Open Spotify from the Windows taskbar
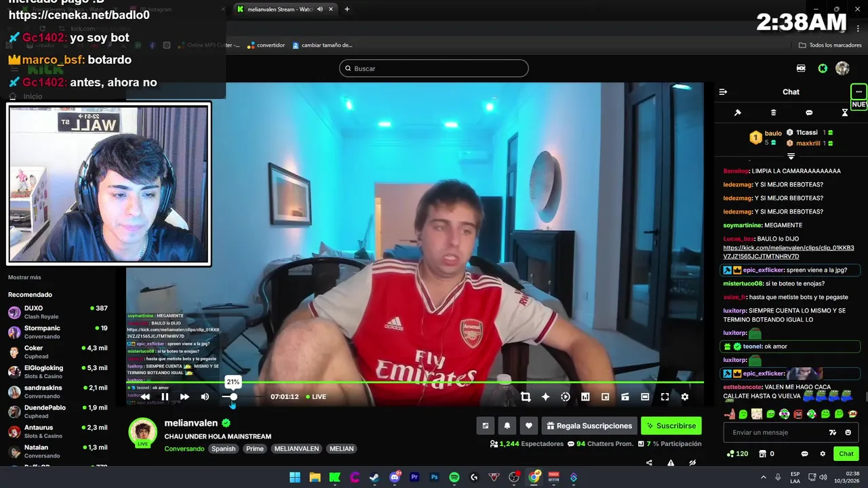Image resolution: width=868 pixels, height=488 pixels. pyautogui.click(x=454, y=477)
